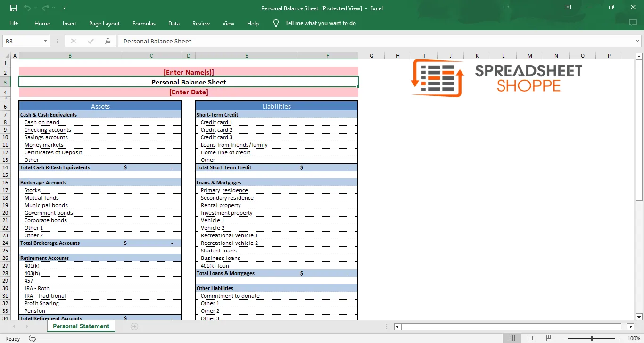Select column B header
The width and height of the screenshot is (644, 343).
click(70, 56)
